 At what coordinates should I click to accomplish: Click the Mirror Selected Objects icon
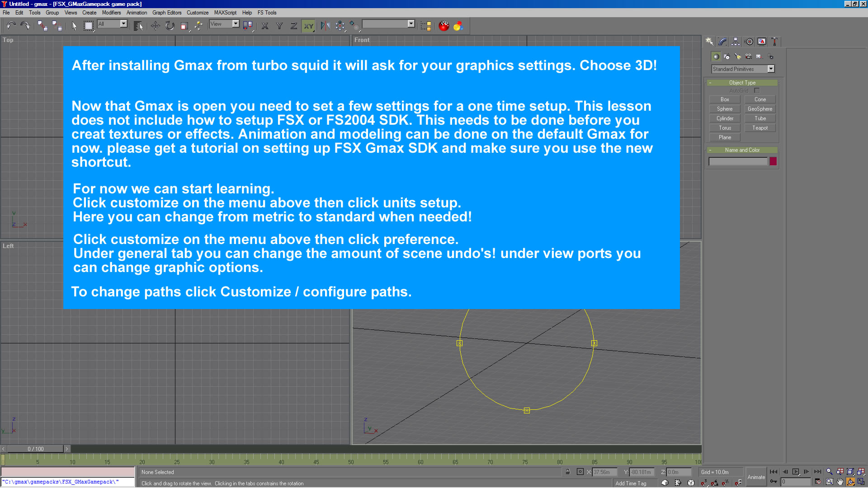325,26
